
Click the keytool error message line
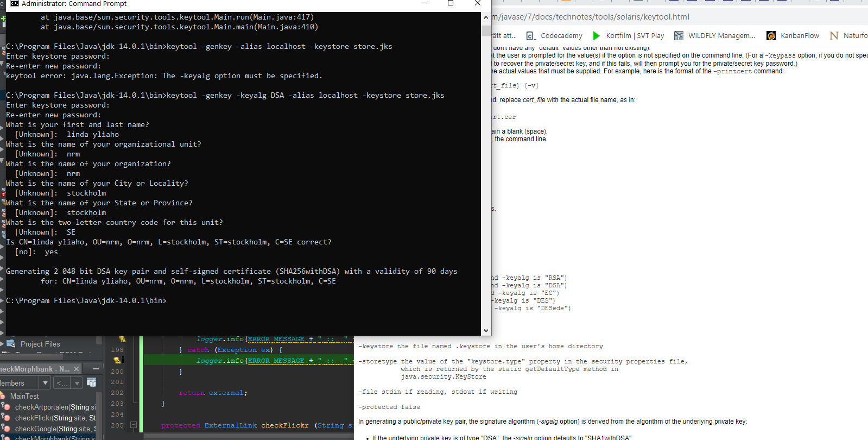[164, 76]
